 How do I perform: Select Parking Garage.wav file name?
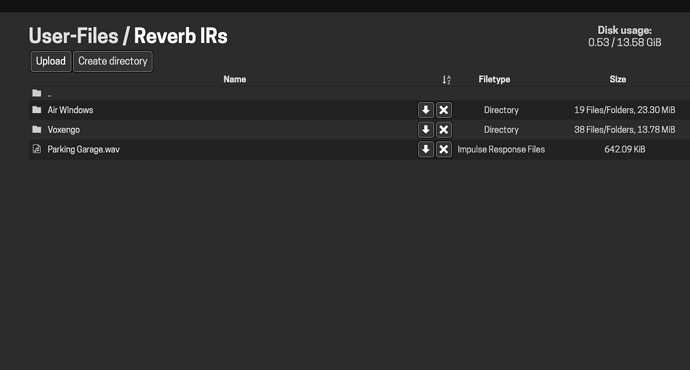[84, 150]
